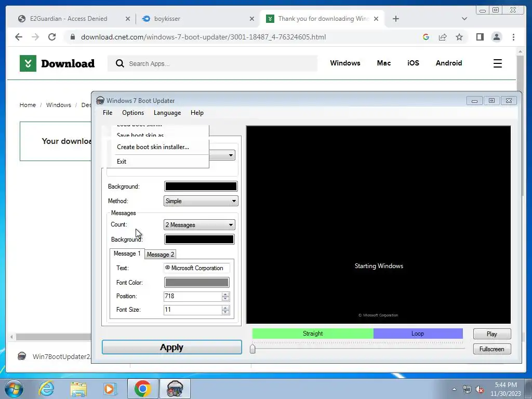
Task: Go back in Chrome browser
Action: 19,37
